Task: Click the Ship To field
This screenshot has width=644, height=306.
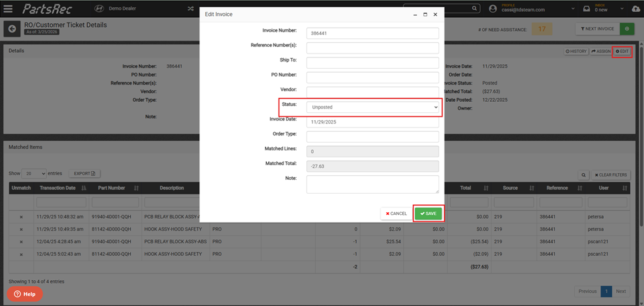Action: pyautogui.click(x=373, y=63)
